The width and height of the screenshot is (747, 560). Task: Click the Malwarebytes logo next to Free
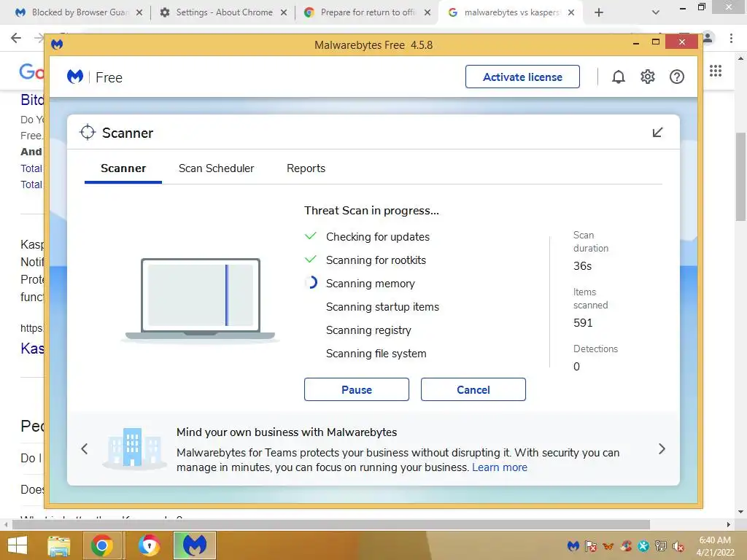coord(75,77)
